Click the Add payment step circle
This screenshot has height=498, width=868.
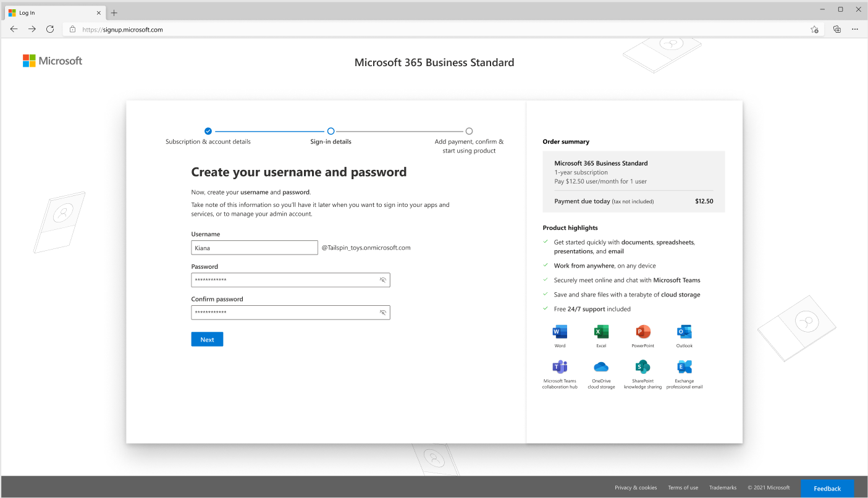click(469, 131)
